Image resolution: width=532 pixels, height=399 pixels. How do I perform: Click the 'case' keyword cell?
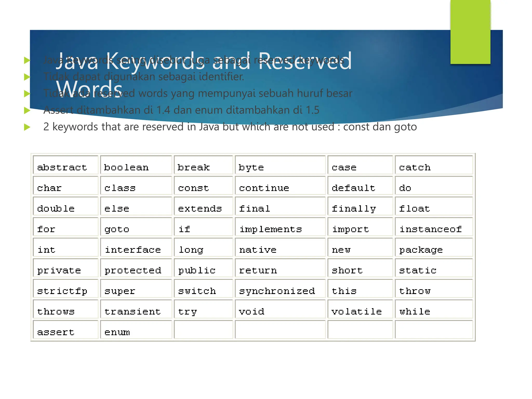pyautogui.click(x=360, y=165)
